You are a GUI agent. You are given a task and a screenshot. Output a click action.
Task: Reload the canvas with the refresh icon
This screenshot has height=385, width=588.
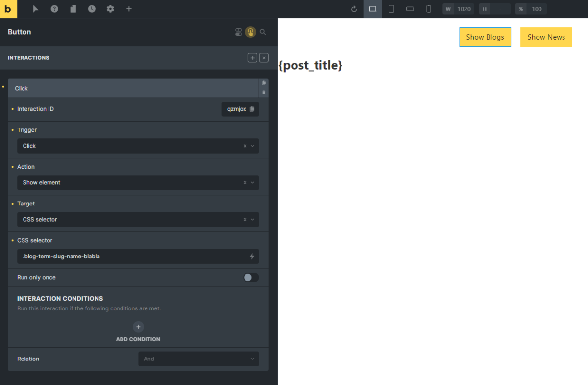354,9
